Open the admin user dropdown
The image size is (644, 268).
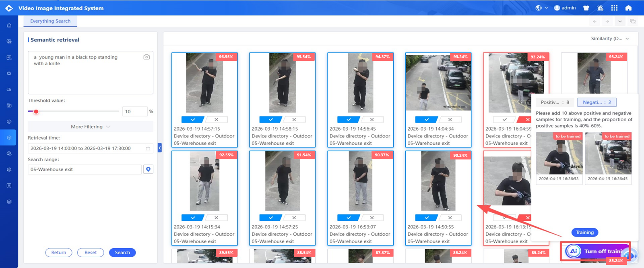[x=565, y=8]
